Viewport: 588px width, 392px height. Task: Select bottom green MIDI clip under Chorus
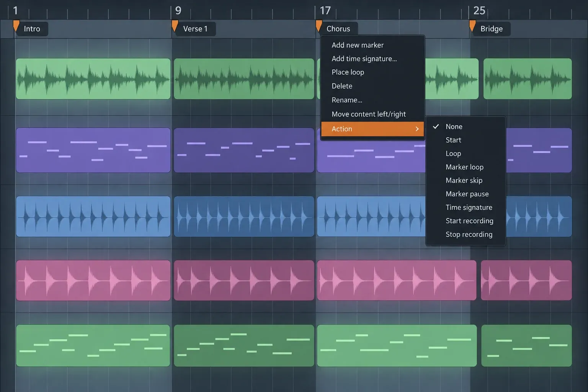397,346
